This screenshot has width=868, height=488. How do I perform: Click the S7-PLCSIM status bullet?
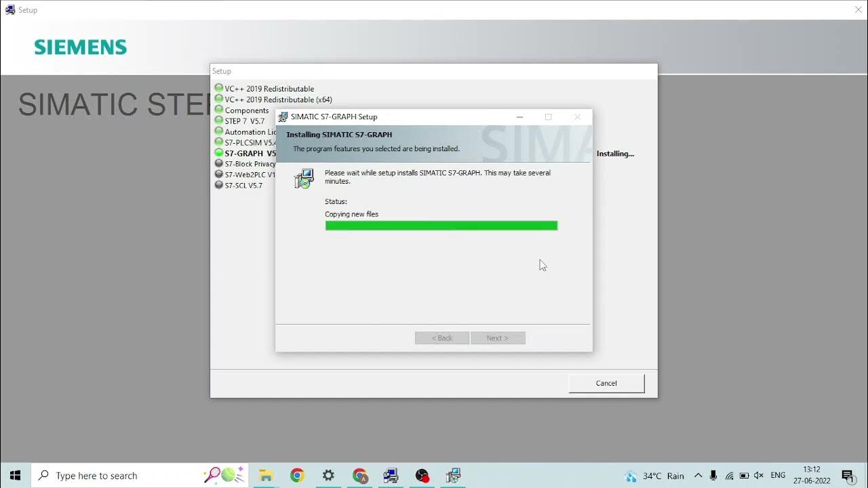click(x=219, y=142)
